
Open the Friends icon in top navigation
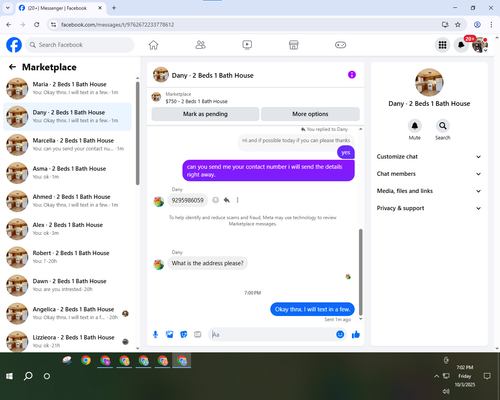[200, 45]
